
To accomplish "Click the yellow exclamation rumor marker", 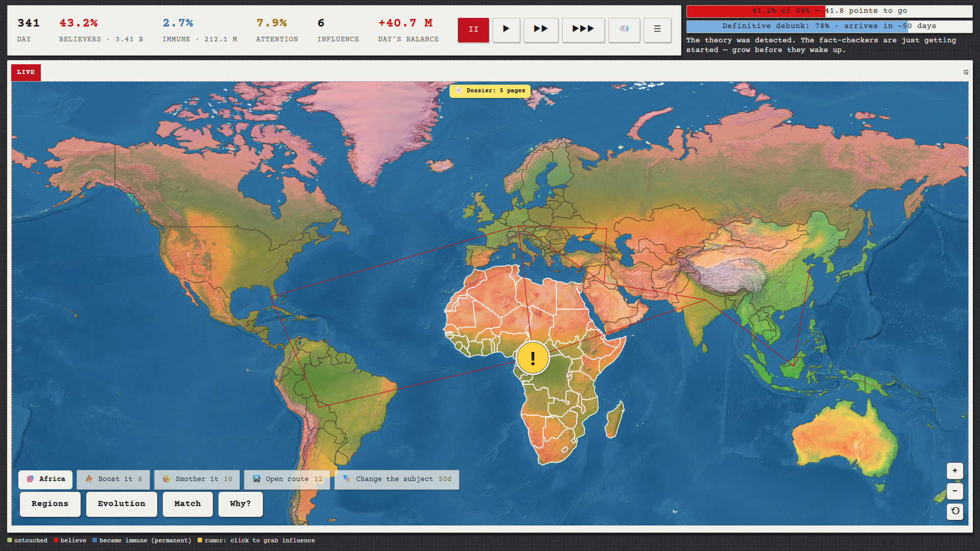I will pyautogui.click(x=533, y=358).
